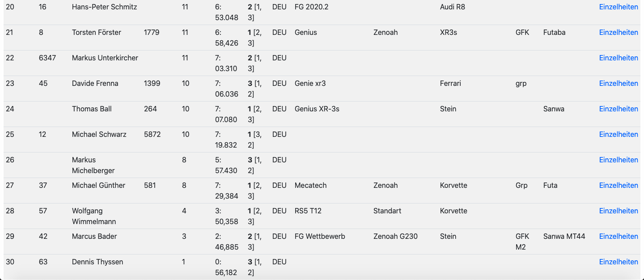Screen dimensions: 644x280
Task: Click Sanwa MT44 radio entry
Action: click(x=564, y=237)
